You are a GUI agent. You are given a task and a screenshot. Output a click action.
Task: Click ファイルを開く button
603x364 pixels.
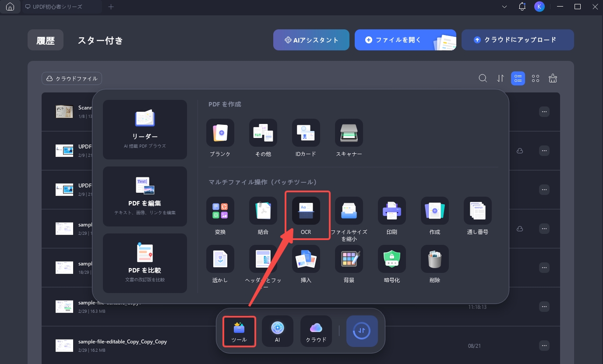pos(406,40)
